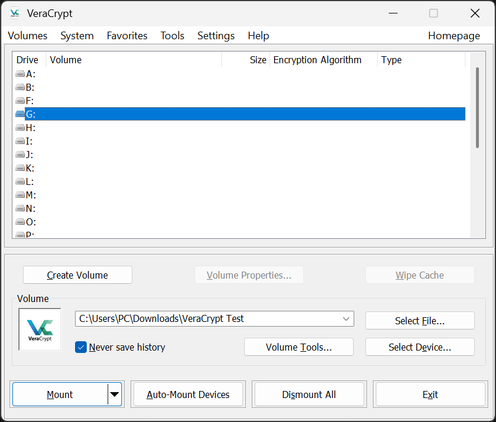Screen dimensions: 496x422
Task: Click the drive icon for A:
Action: (x=20, y=74)
